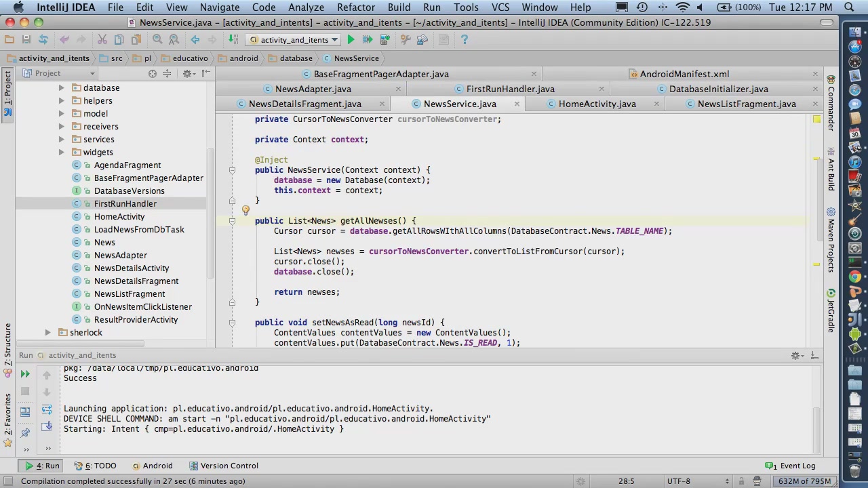The image size is (868, 488).
Task: Click the Paste toolbar icon
Action: click(x=136, y=40)
